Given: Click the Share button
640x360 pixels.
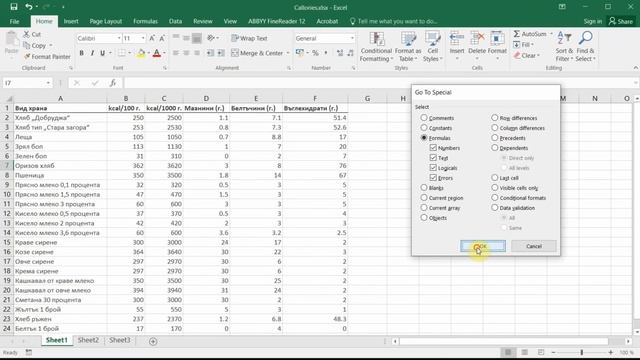Looking at the screenshot, I should point(621,21).
